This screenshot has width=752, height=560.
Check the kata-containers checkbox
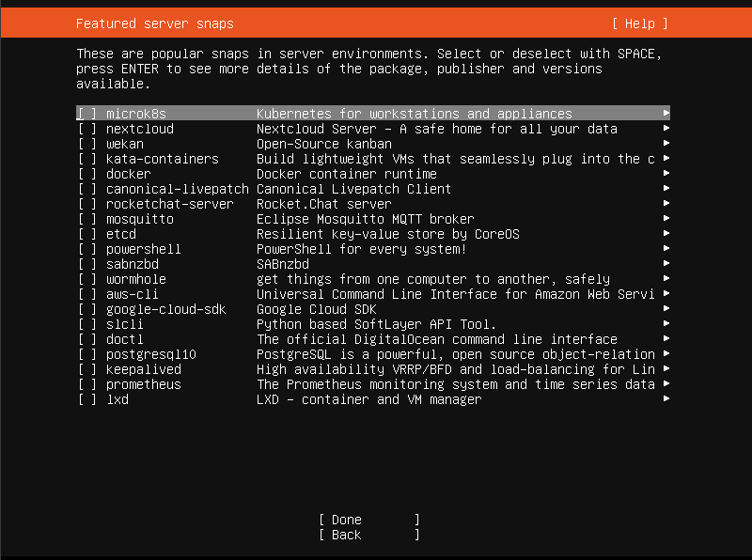(87, 159)
